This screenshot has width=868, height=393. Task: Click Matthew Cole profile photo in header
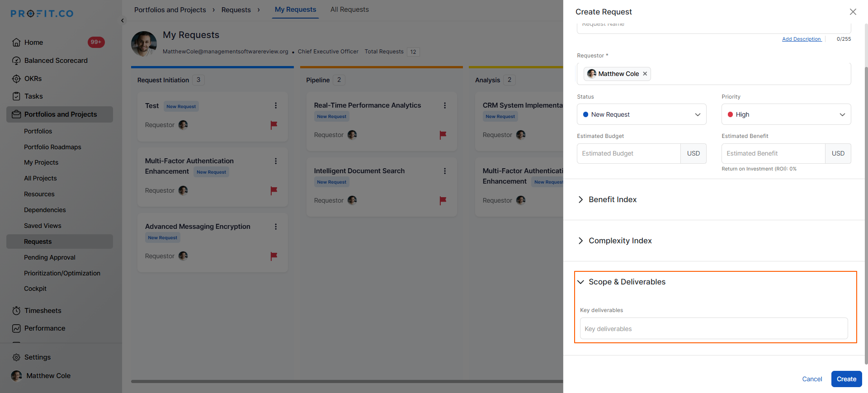pyautogui.click(x=144, y=44)
